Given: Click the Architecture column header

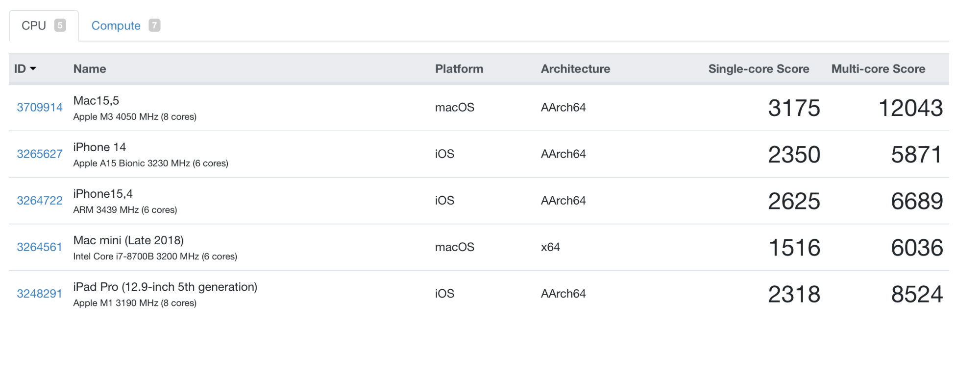Looking at the screenshot, I should [575, 69].
